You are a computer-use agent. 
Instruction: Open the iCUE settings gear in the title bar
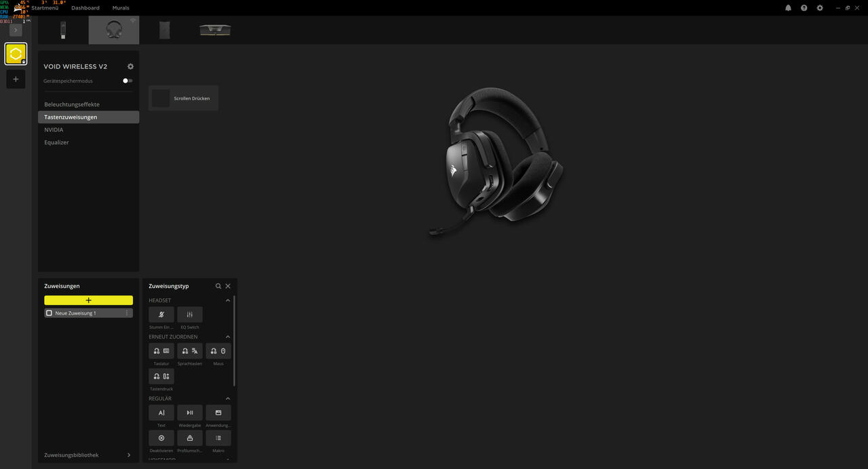(x=820, y=8)
